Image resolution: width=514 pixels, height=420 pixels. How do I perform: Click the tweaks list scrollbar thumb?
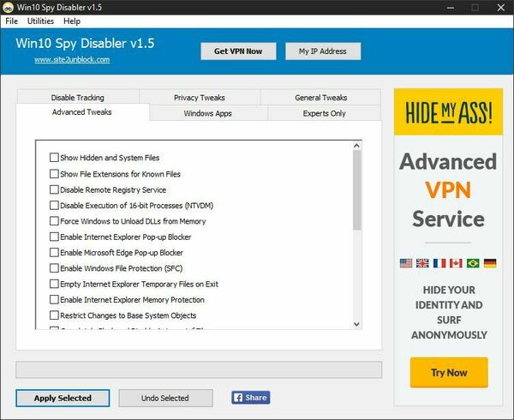coord(356,190)
